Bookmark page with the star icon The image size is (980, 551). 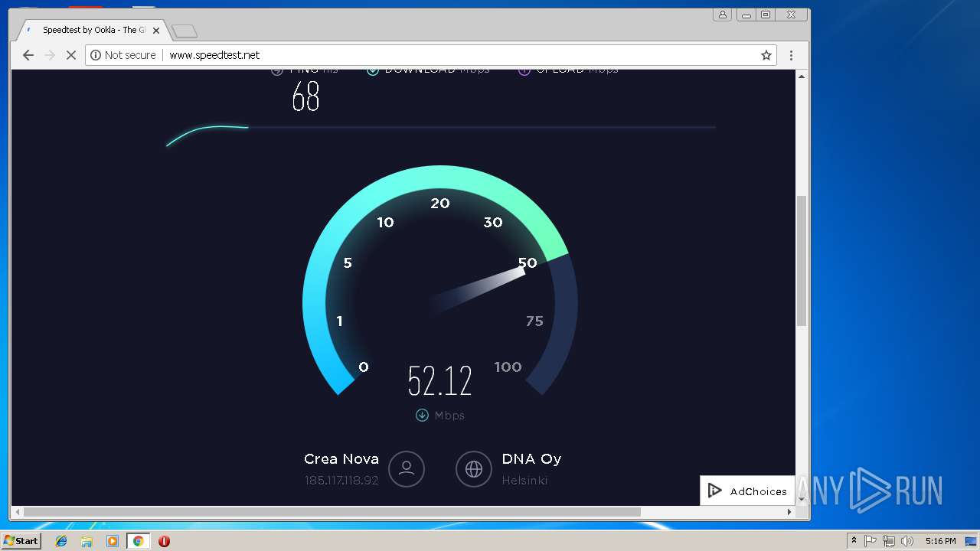tap(766, 55)
